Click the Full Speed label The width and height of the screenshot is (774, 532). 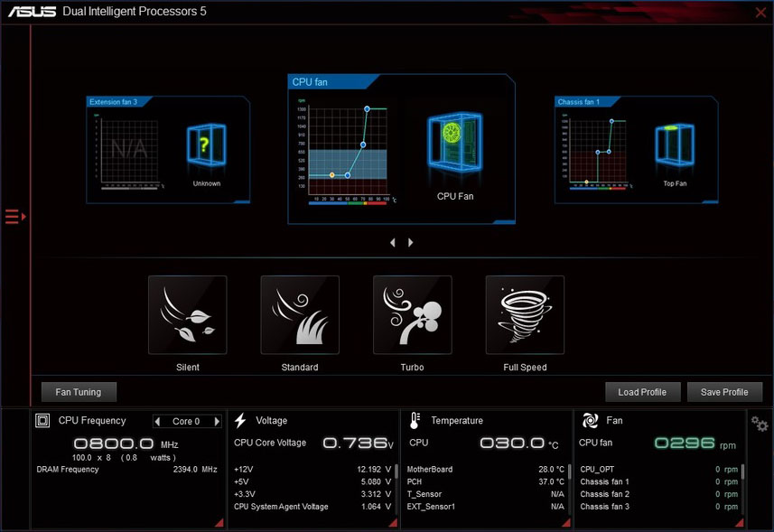tap(525, 368)
